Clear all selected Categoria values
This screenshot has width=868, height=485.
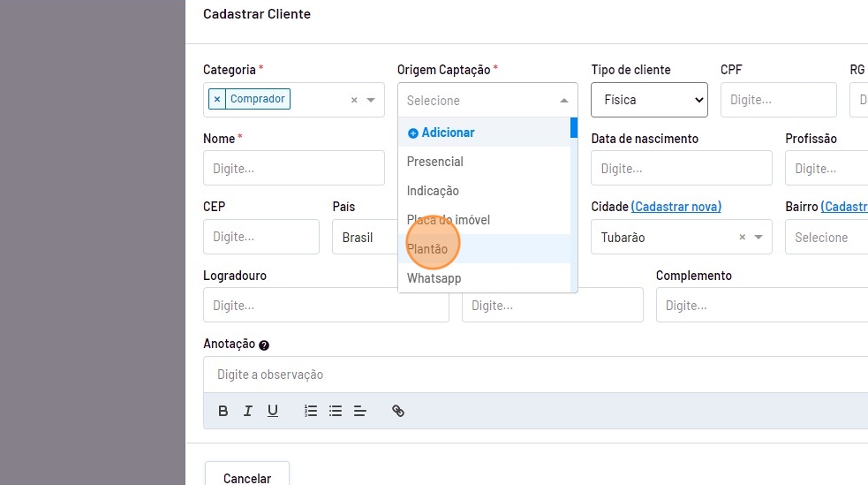point(354,100)
